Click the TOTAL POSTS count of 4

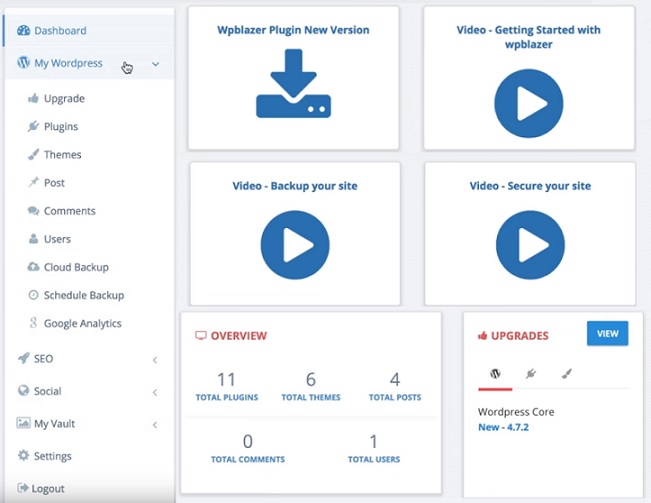pos(395,379)
